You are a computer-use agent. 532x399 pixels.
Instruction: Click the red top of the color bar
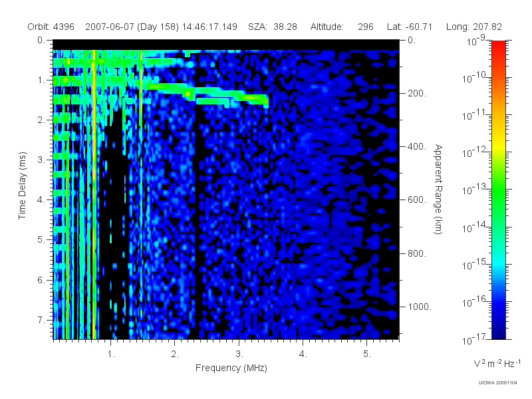tap(499, 46)
